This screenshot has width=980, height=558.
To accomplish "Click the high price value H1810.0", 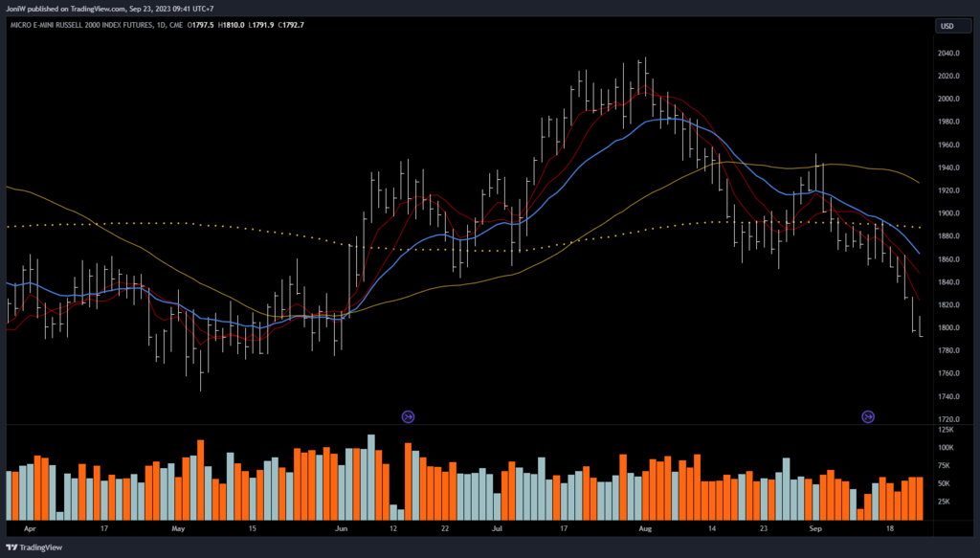I will tap(228, 25).
